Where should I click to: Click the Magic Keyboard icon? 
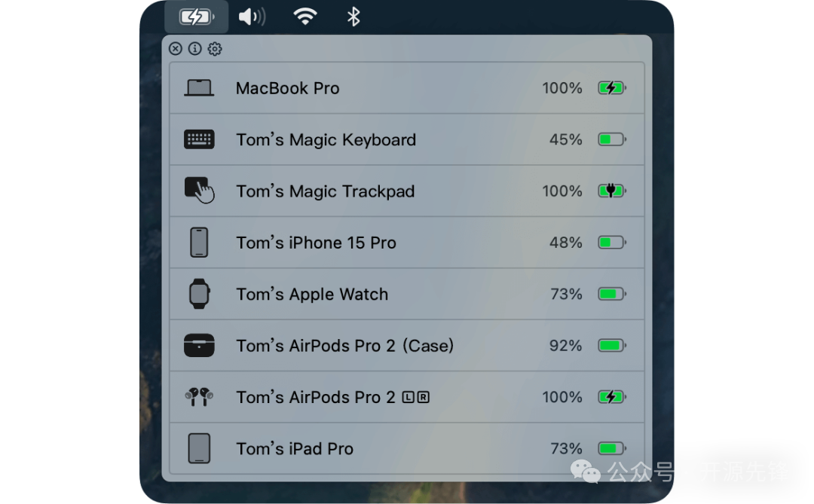[x=199, y=139]
